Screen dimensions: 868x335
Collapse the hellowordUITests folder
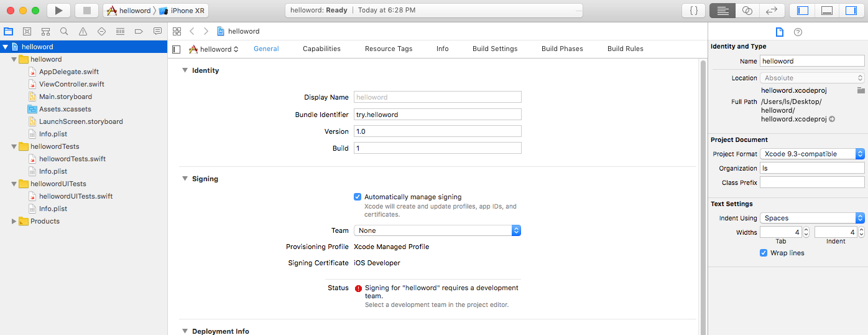[14, 184]
